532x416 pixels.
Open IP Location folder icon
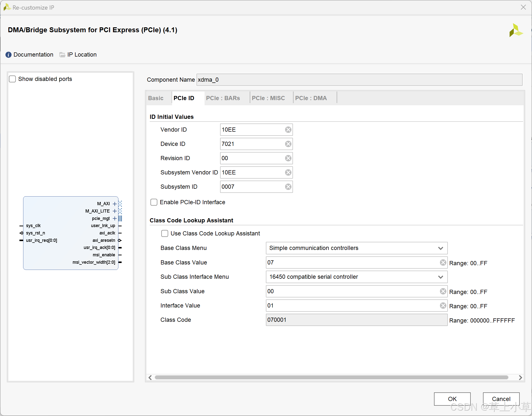tap(62, 55)
